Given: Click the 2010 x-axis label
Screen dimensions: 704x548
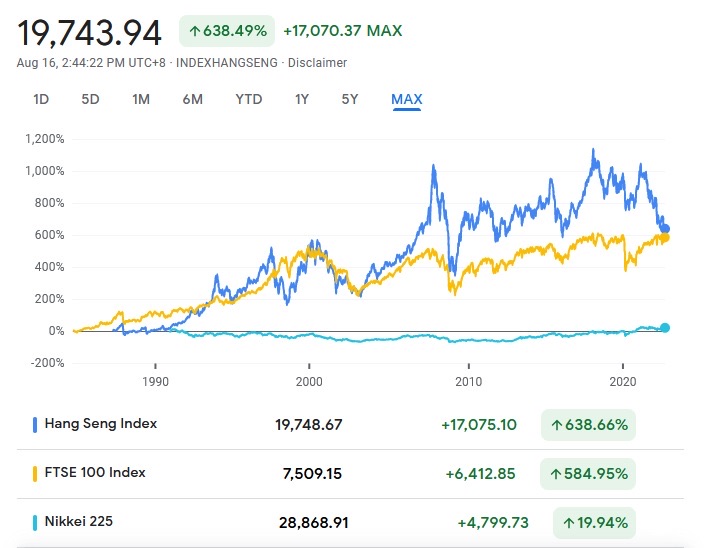Looking at the screenshot, I should click(469, 382).
